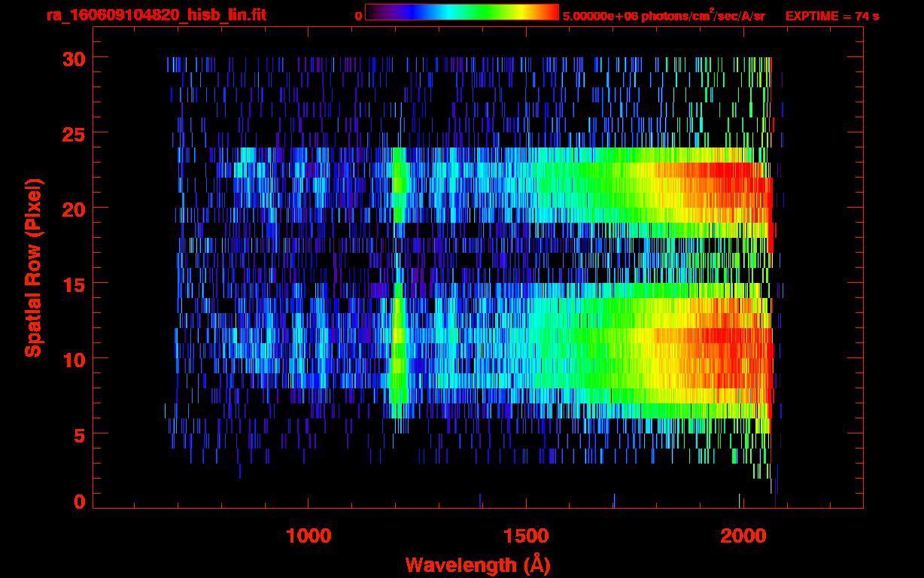The width and height of the screenshot is (924, 578).
Task: Click the 2000 wavelength tick label
Action: tap(742, 536)
